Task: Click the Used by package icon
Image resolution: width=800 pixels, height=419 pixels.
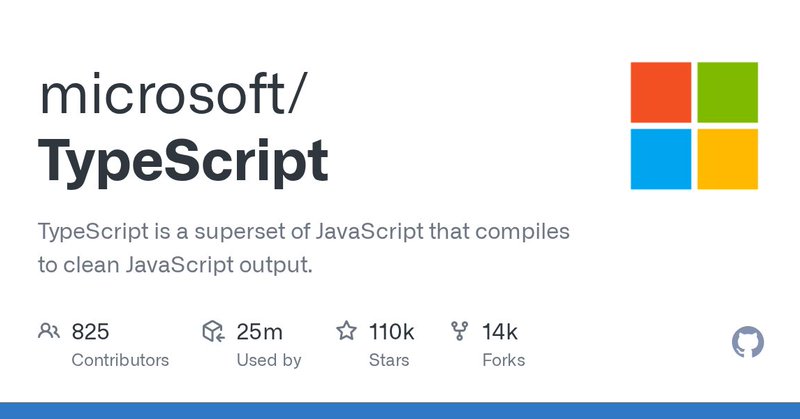Action: point(213,331)
